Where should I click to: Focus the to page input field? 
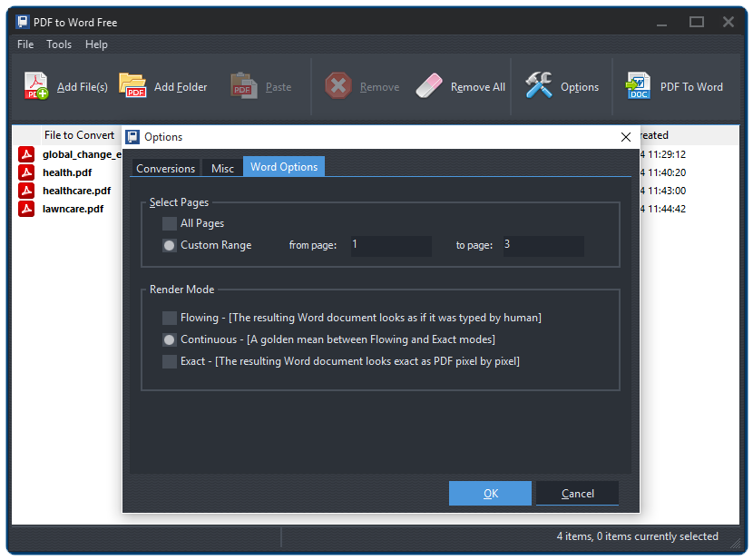tap(543, 245)
